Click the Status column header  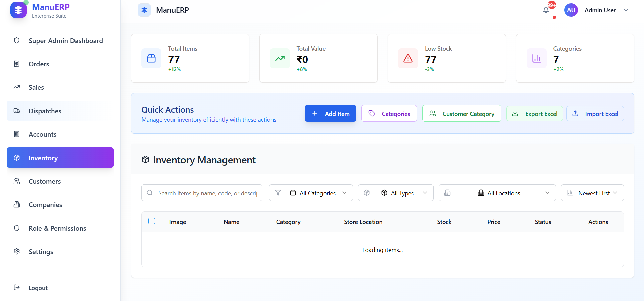543,222
